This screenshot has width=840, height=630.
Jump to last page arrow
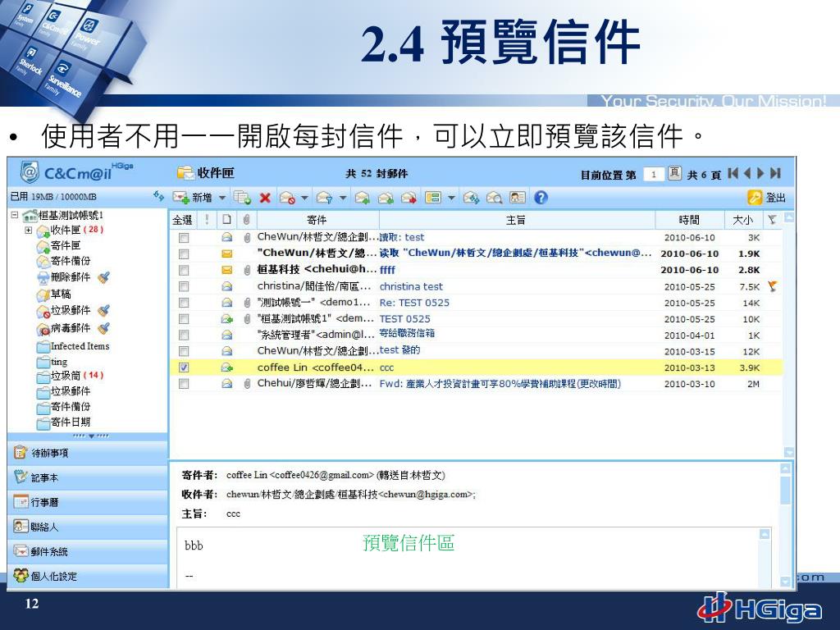[x=775, y=174]
